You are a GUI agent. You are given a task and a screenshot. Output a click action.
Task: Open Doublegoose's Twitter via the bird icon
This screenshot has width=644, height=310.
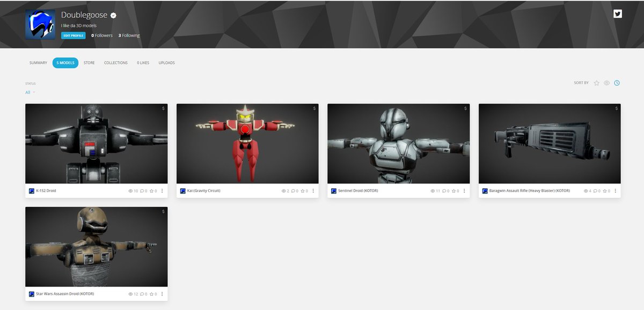click(x=617, y=14)
